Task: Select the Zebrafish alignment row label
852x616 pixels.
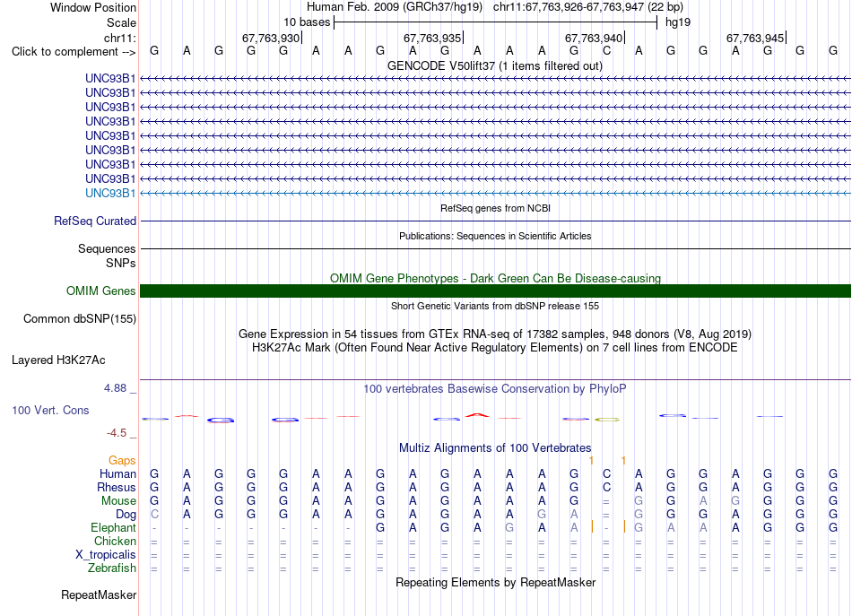Action: [112, 568]
